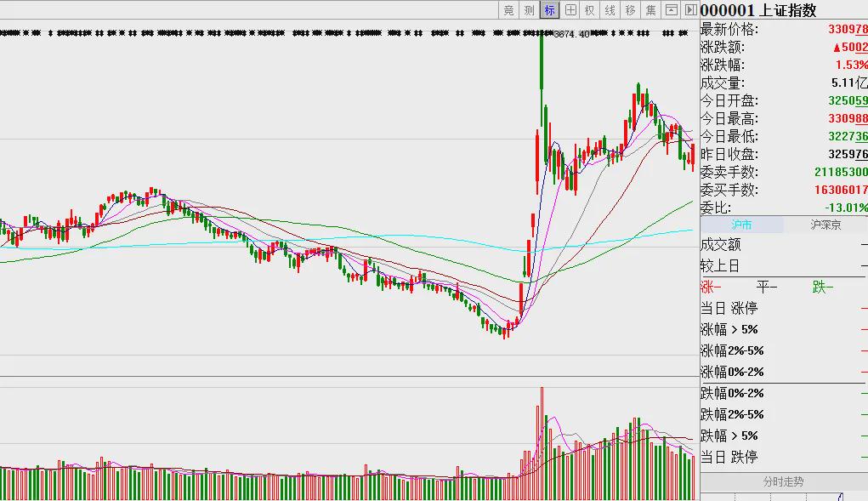Screen dimensions: 868x501
Task: Select the 当日 跌停 statistics row
Action: tap(783, 457)
